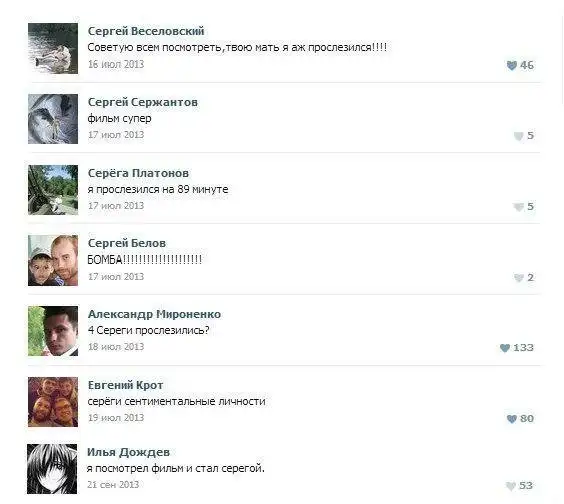Like Серёга Платонов's comment via heart icon
Viewport: 564px width, 504px height.
518,207
